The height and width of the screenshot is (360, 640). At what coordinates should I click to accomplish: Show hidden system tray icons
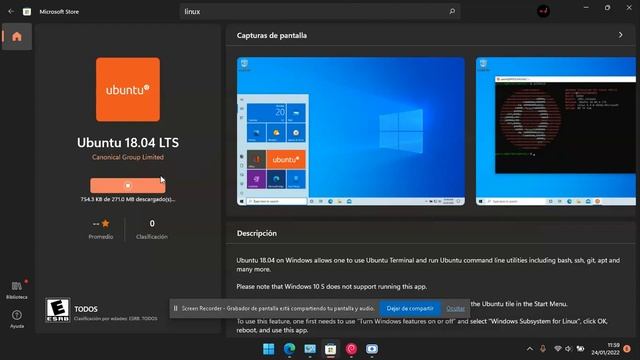tap(530, 349)
